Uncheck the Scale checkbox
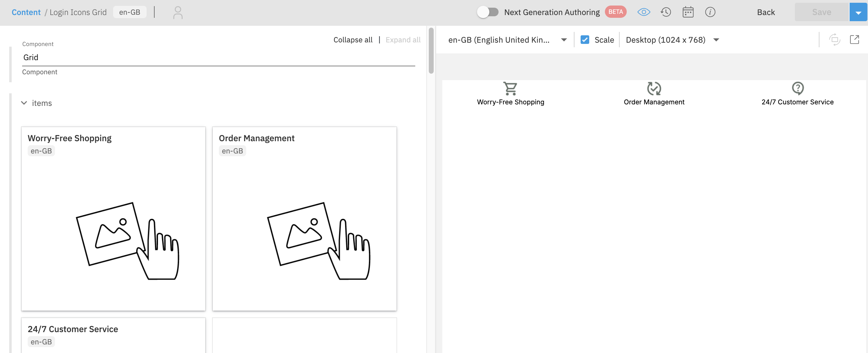Image resolution: width=868 pixels, height=353 pixels. pos(585,40)
